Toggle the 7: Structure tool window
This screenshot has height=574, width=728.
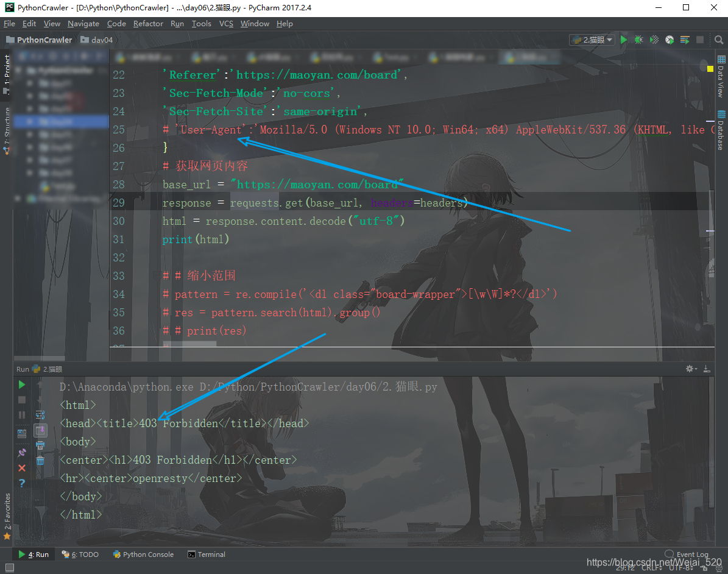(x=7, y=130)
